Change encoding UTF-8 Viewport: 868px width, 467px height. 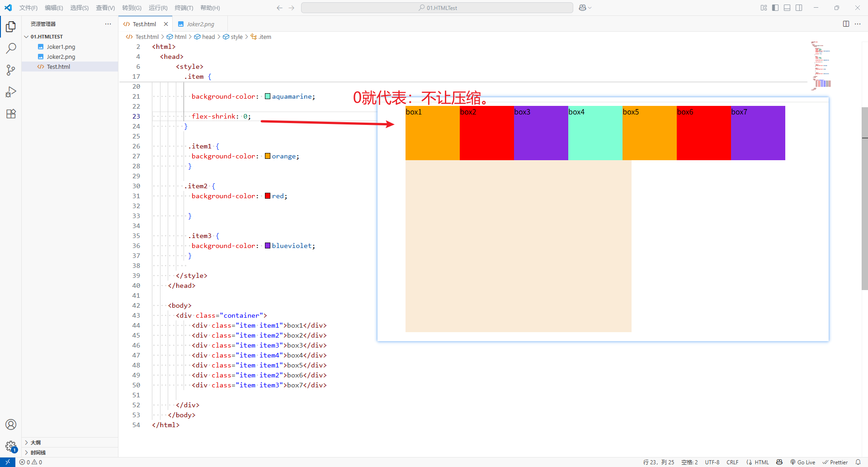pos(712,462)
